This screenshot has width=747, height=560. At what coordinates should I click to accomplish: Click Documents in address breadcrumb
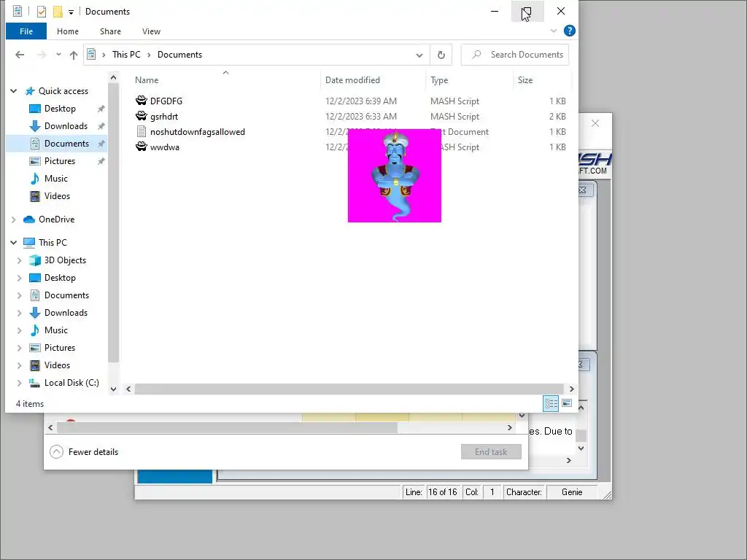pos(179,55)
